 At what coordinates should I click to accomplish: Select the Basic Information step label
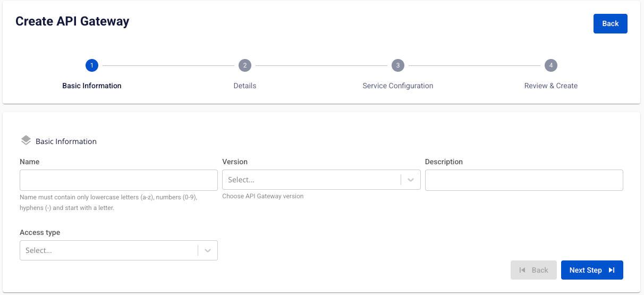pyautogui.click(x=92, y=86)
